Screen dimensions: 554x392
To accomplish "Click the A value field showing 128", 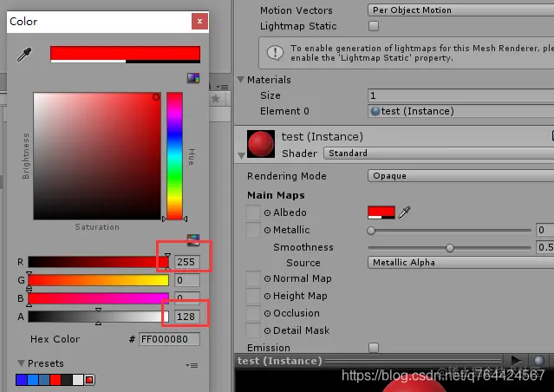I will (x=187, y=317).
